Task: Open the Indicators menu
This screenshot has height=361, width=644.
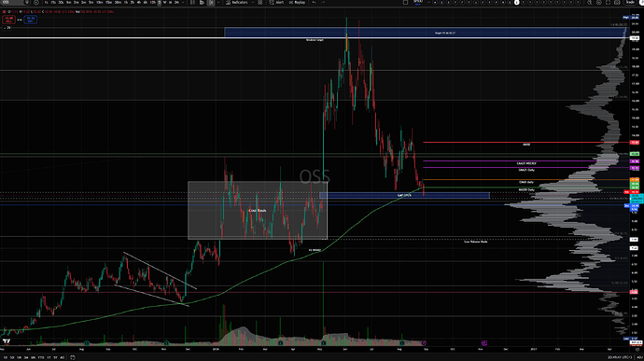Action: (237, 3)
